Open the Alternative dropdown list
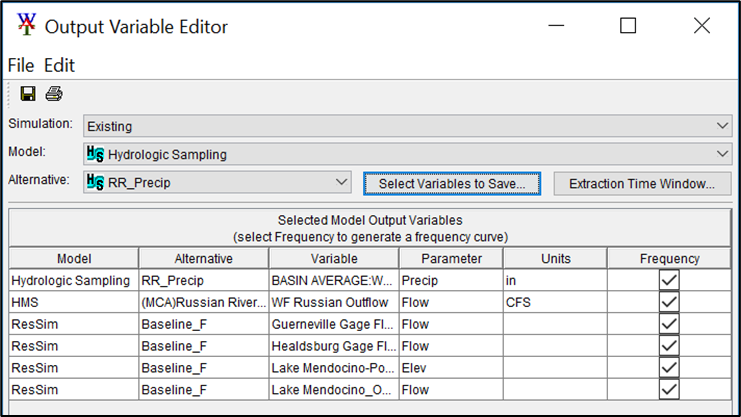741x417 pixels. (342, 183)
